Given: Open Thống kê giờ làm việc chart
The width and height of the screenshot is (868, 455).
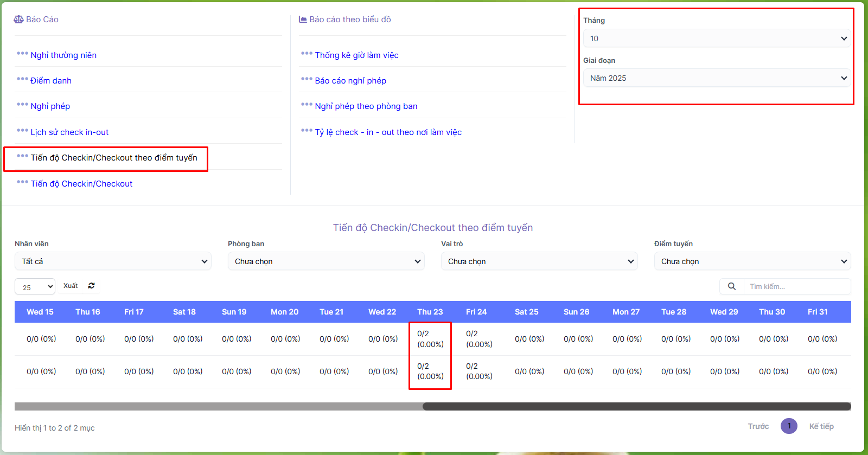Looking at the screenshot, I should coord(356,55).
